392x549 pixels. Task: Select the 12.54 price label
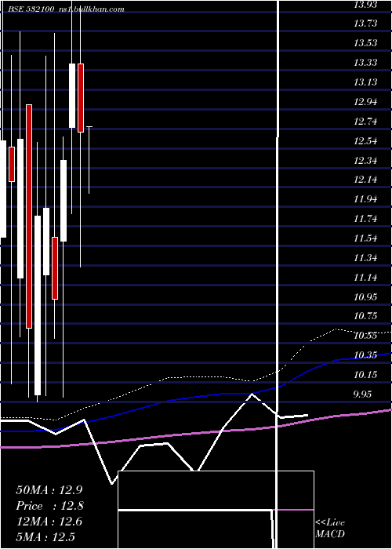(x=366, y=141)
